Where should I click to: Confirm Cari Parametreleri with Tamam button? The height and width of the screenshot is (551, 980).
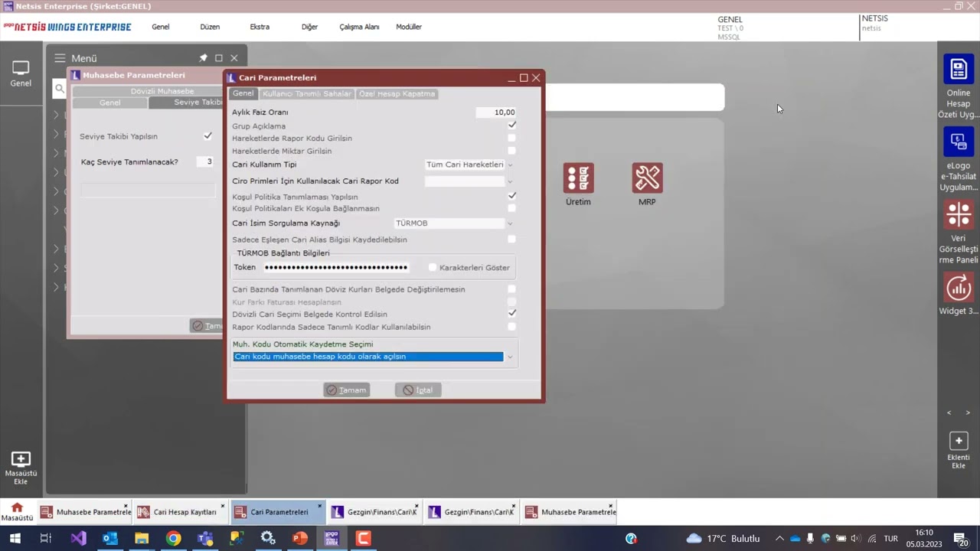347,390
